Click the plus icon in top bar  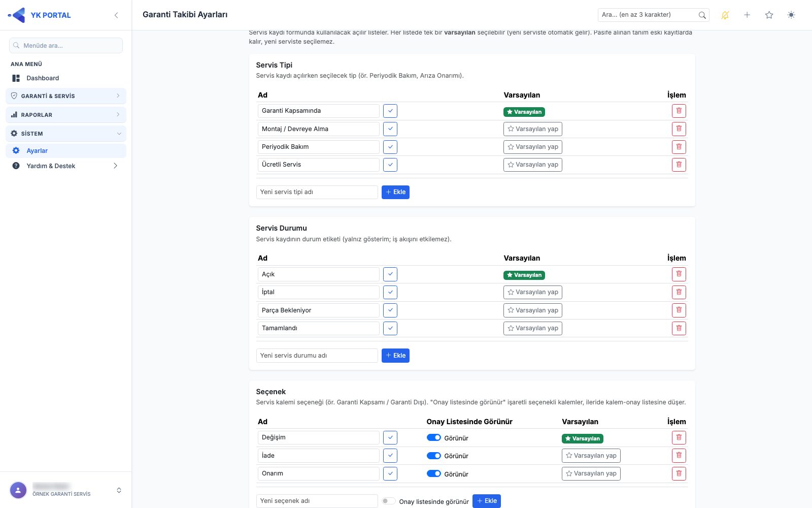pos(747,15)
